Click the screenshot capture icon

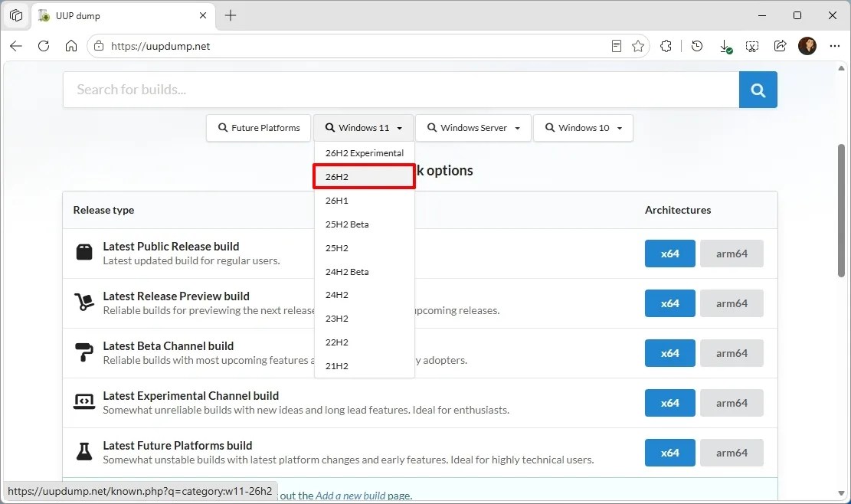pos(751,46)
